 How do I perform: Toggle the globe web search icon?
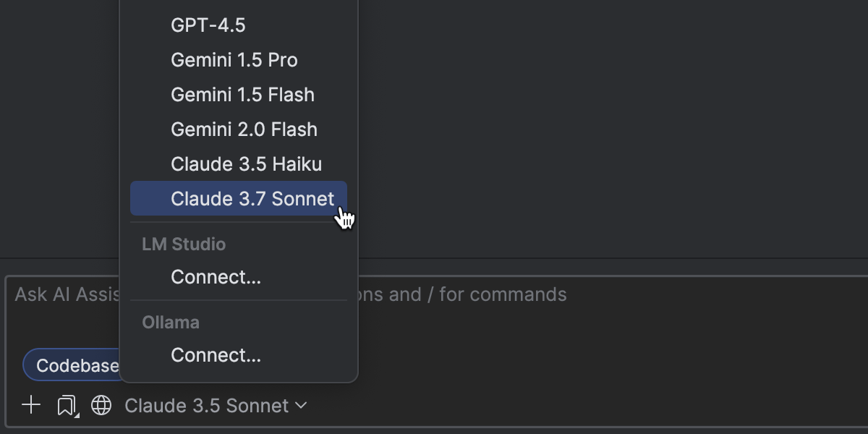101,406
